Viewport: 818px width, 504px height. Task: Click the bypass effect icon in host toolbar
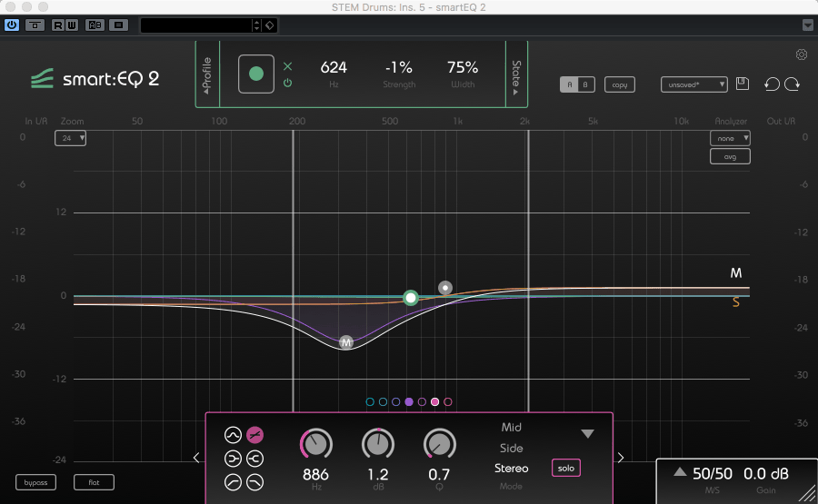[x=35, y=25]
